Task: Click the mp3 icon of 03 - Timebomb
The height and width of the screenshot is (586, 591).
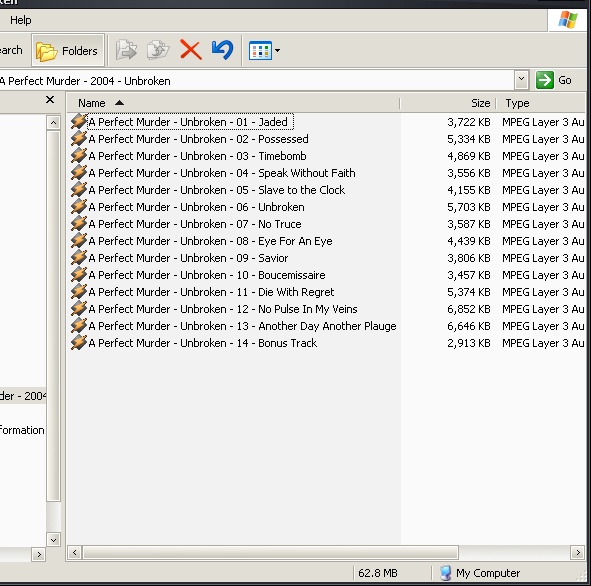Action: click(x=79, y=156)
